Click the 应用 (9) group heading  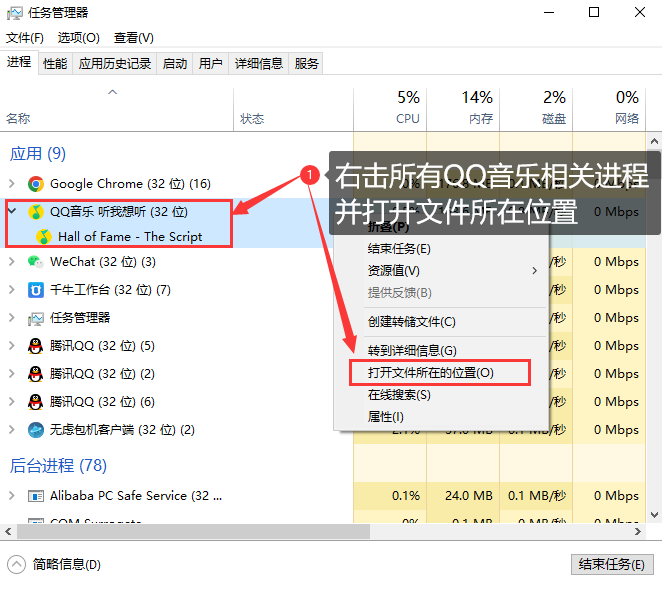(x=38, y=153)
